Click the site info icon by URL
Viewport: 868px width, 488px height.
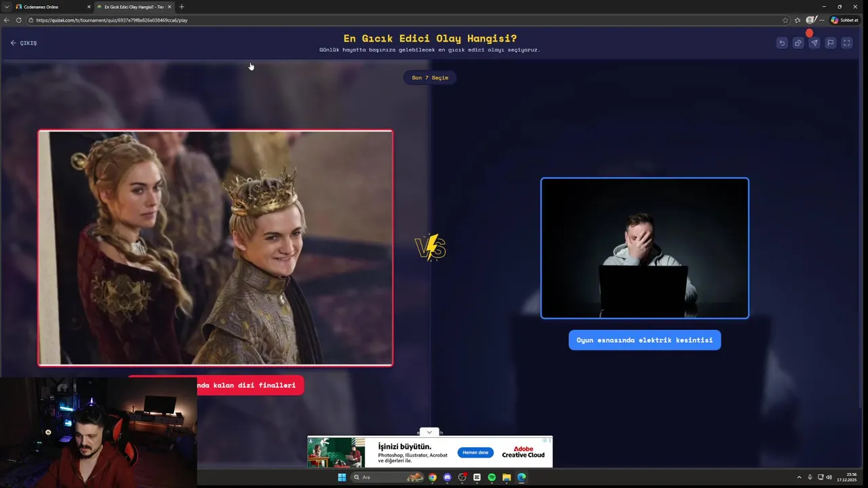[x=31, y=20]
